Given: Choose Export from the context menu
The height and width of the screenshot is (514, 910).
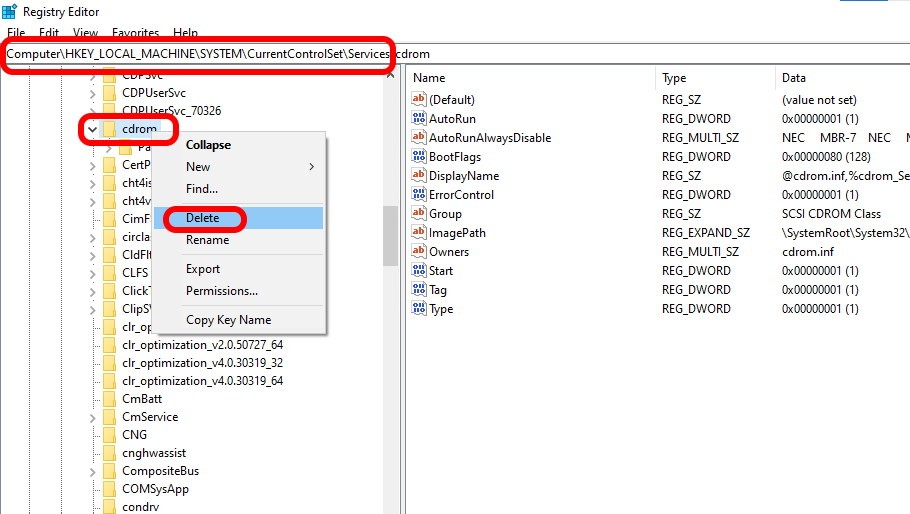Looking at the screenshot, I should tap(239, 269).
